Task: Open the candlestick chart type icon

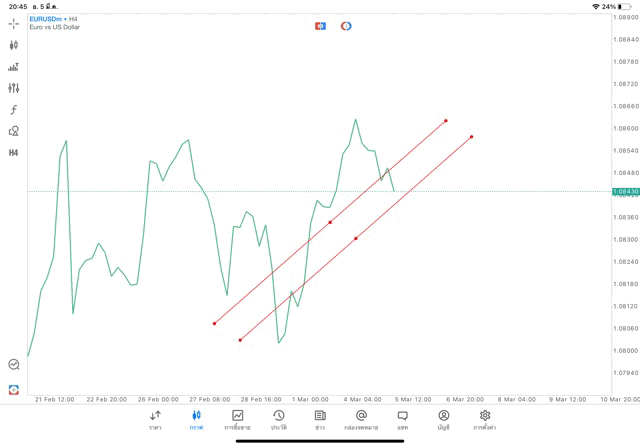Action: (x=14, y=45)
